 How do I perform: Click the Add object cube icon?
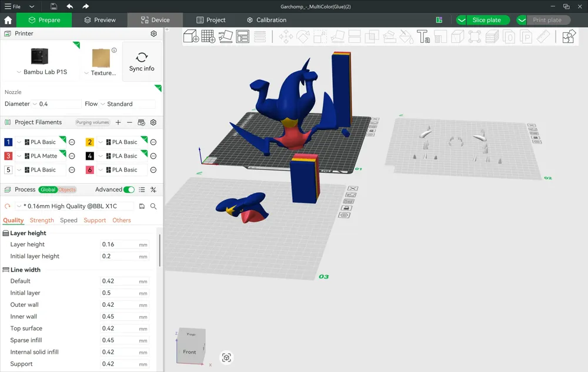(x=191, y=36)
